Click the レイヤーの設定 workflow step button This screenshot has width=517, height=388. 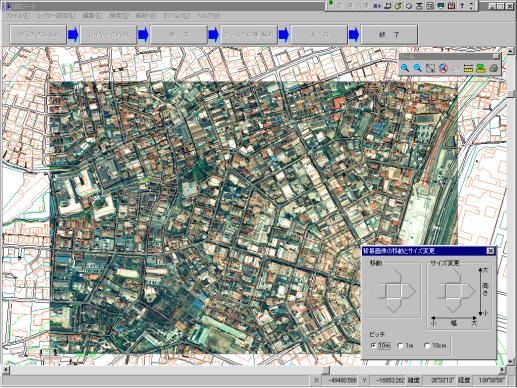(108, 35)
